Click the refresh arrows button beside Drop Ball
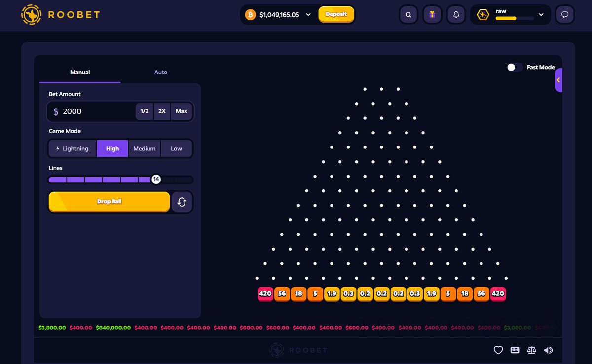This screenshot has height=364, width=592. pos(182,202)
